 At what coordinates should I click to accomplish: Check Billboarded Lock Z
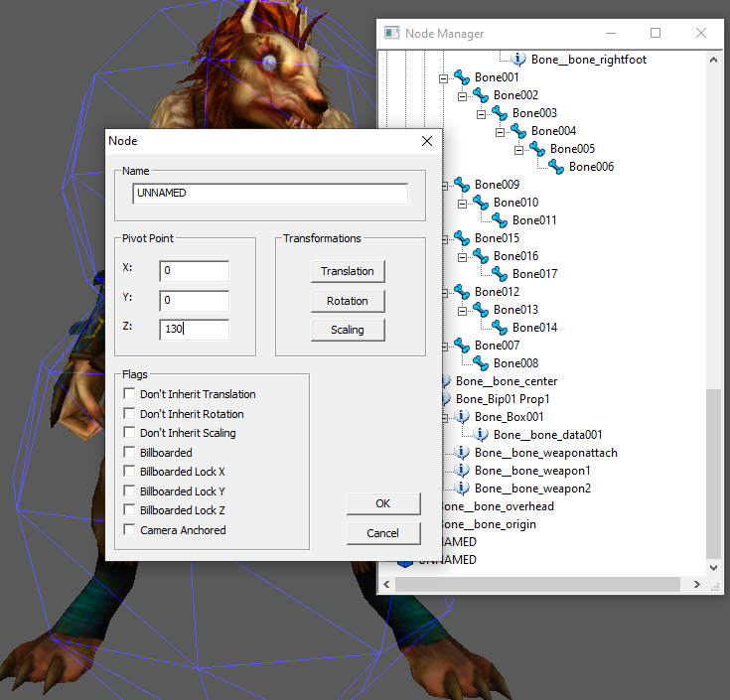point(129,509)
